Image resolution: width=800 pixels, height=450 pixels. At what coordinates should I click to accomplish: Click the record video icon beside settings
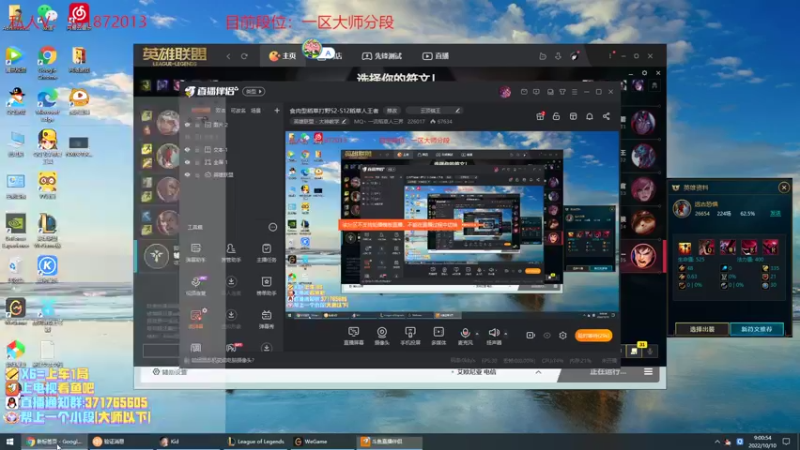pos(531,335)
